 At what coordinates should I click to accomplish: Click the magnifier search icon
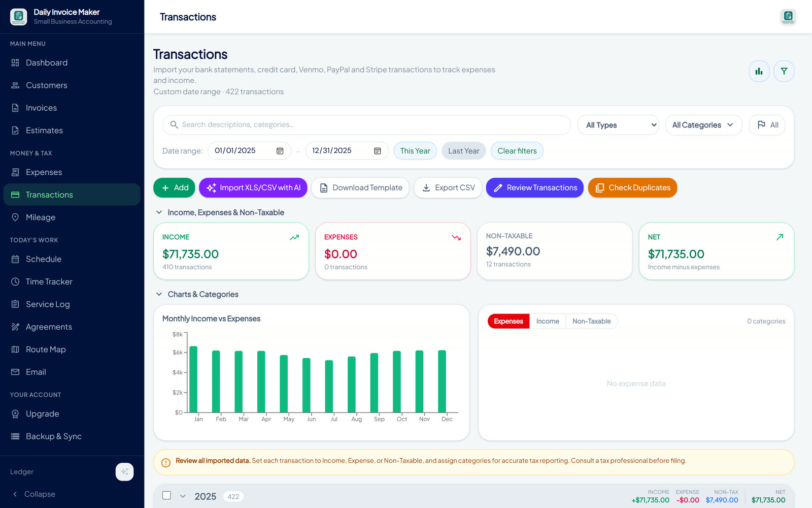tap(174, 124)
